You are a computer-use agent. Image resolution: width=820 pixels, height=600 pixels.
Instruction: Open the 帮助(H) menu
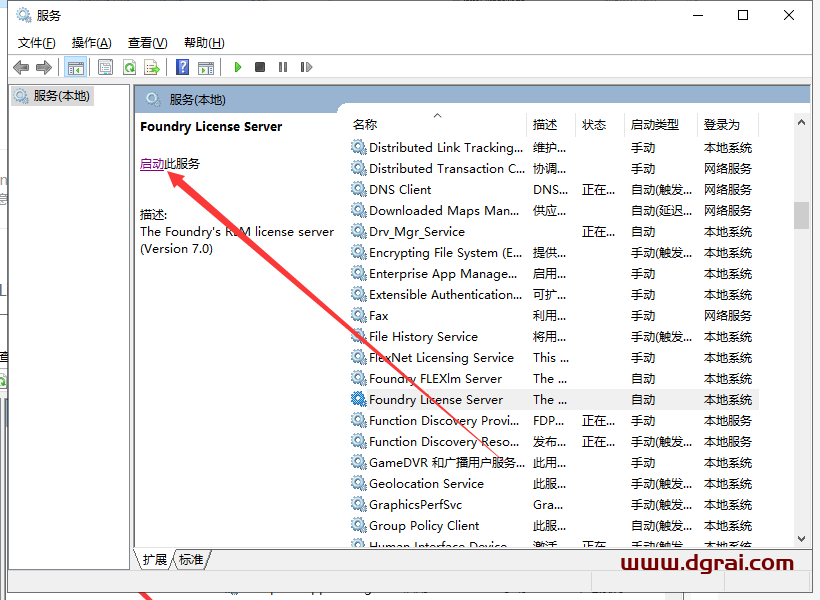tap(204, 43)
